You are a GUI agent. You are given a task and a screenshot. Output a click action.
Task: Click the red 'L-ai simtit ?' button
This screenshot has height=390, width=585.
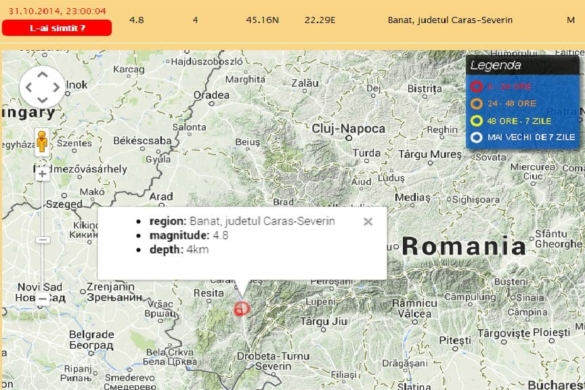57,28
